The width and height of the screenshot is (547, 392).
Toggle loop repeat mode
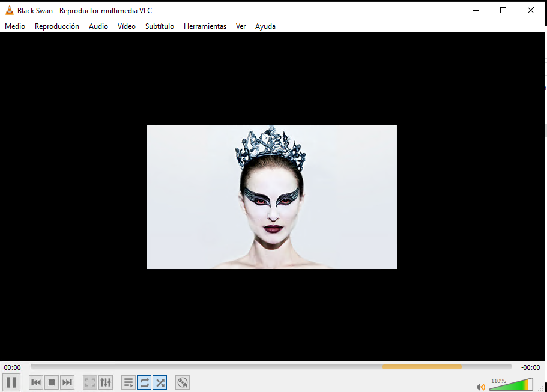tap(144, 382)
